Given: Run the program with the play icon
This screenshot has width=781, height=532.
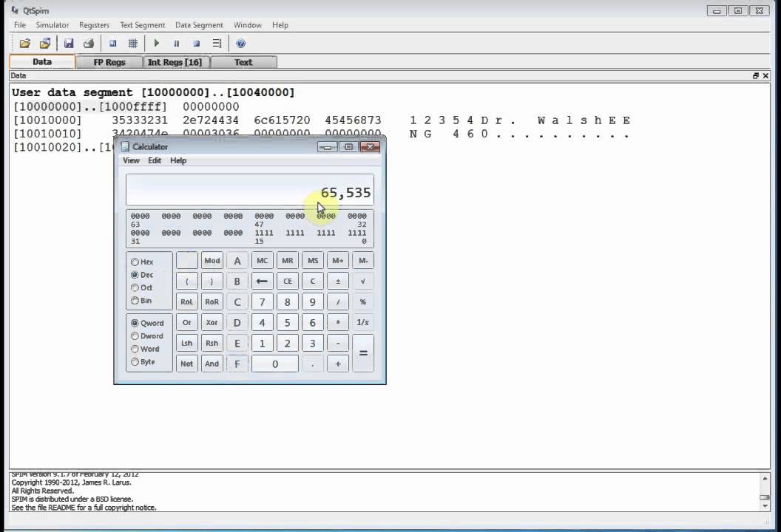Looking at the screenshot, I should [156, 44].
